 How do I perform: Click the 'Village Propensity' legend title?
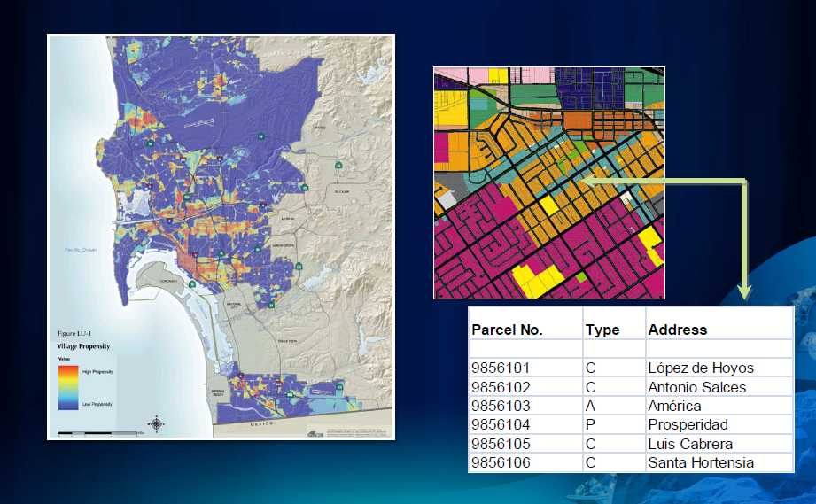tap(84, 346)
